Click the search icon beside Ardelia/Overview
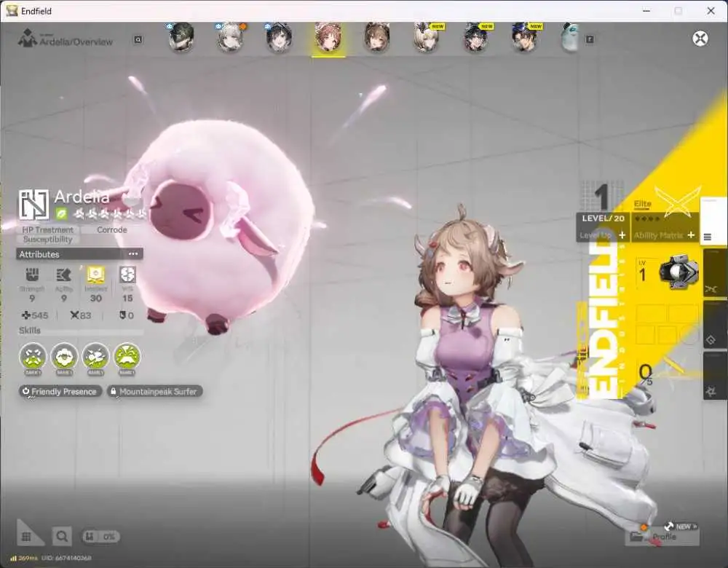Image resolution: width=728 pixels, height=568 pixels. [138, 40]
